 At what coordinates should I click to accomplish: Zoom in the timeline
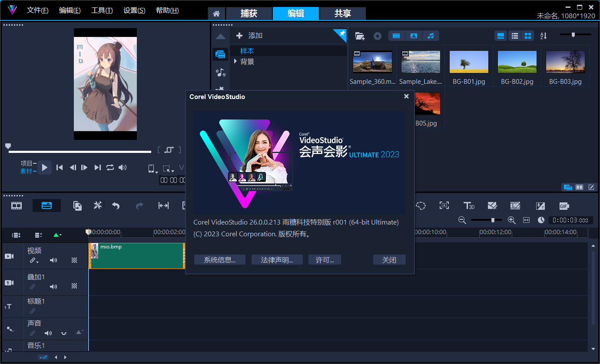[x=512, y=220]
